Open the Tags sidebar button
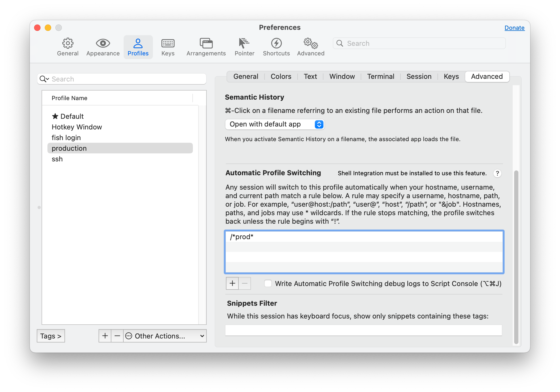The height and width of the screenshot is (392, 560). [51, 336]
